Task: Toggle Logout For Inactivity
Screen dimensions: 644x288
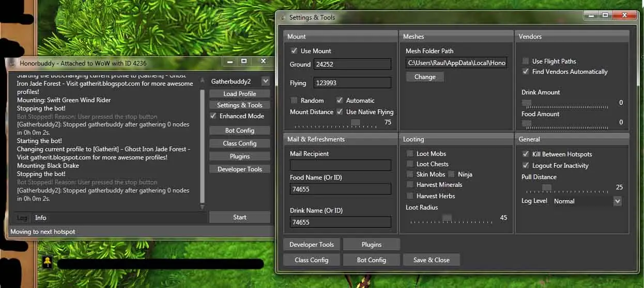Action: click(x=526, y=165)
